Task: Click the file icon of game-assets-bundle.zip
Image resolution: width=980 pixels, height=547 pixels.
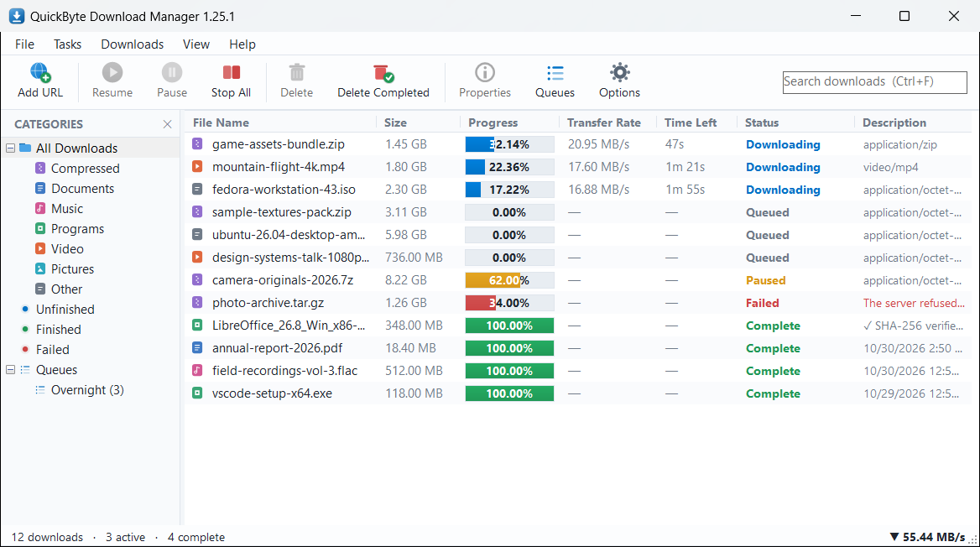Action: coord(197,143)
